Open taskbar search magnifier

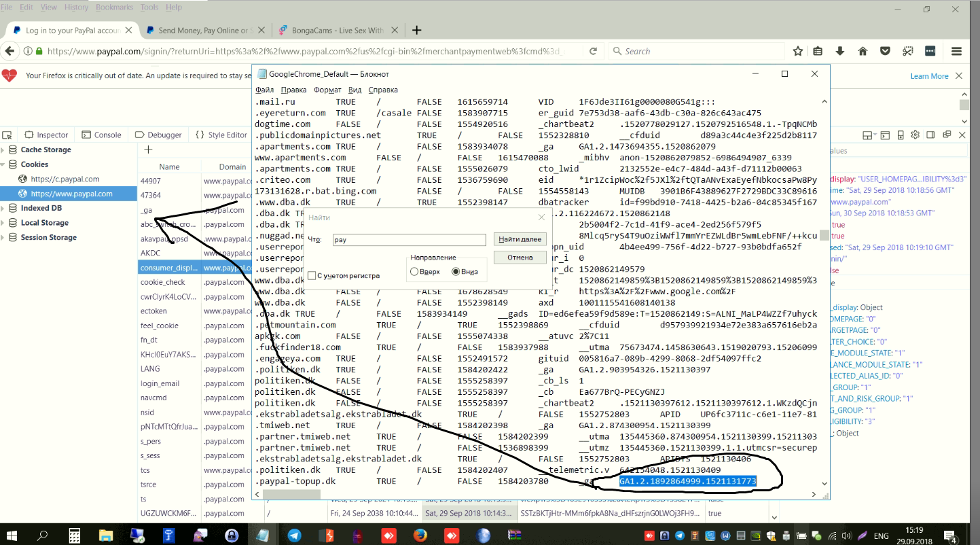42,535
